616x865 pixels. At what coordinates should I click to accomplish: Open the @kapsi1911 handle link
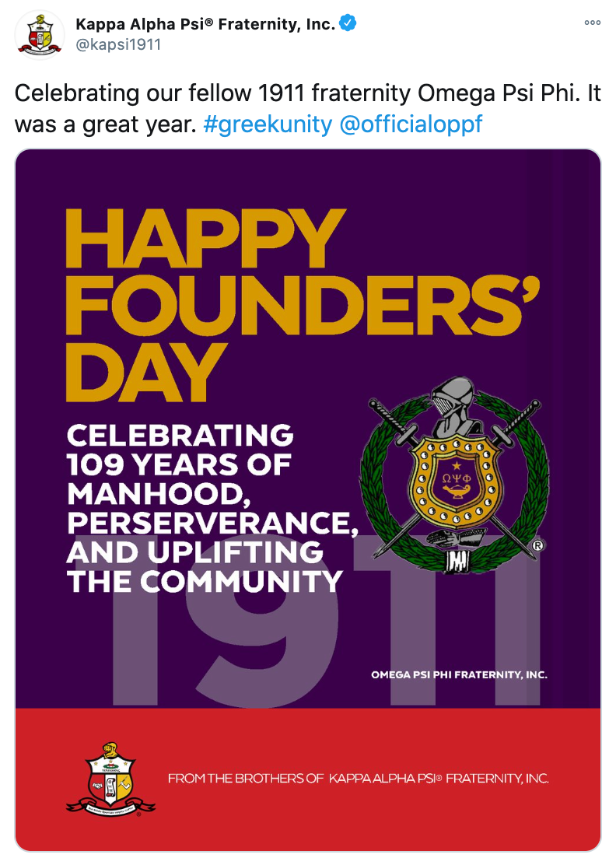point(118,44)
